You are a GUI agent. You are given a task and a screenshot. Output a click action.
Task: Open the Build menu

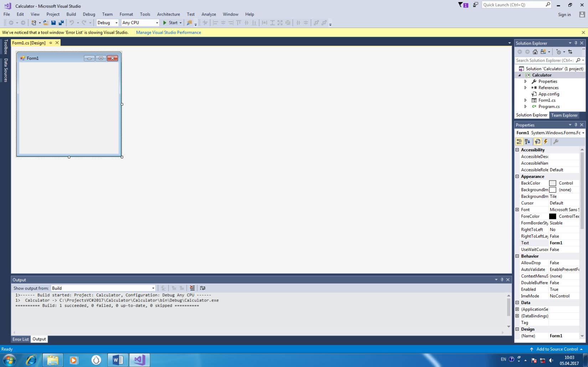(x=71, y=14)
